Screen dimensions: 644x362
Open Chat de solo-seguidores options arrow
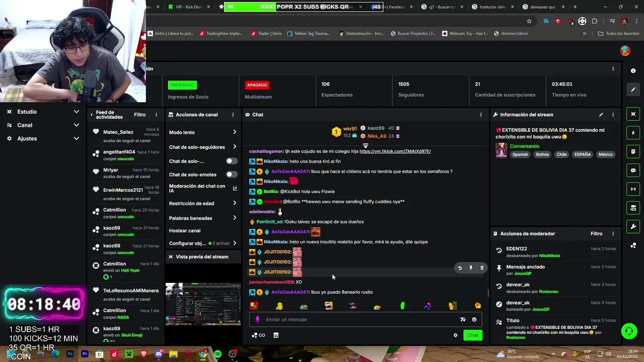click(234, 147)
